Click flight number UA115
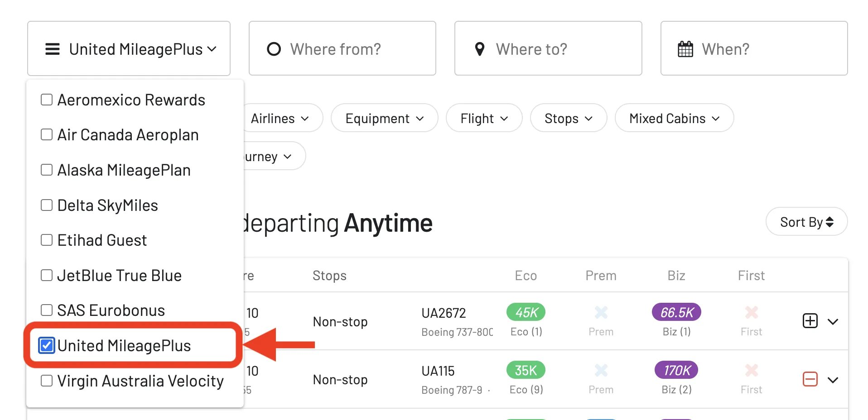The image size is (868, 420). coord(438,371)
